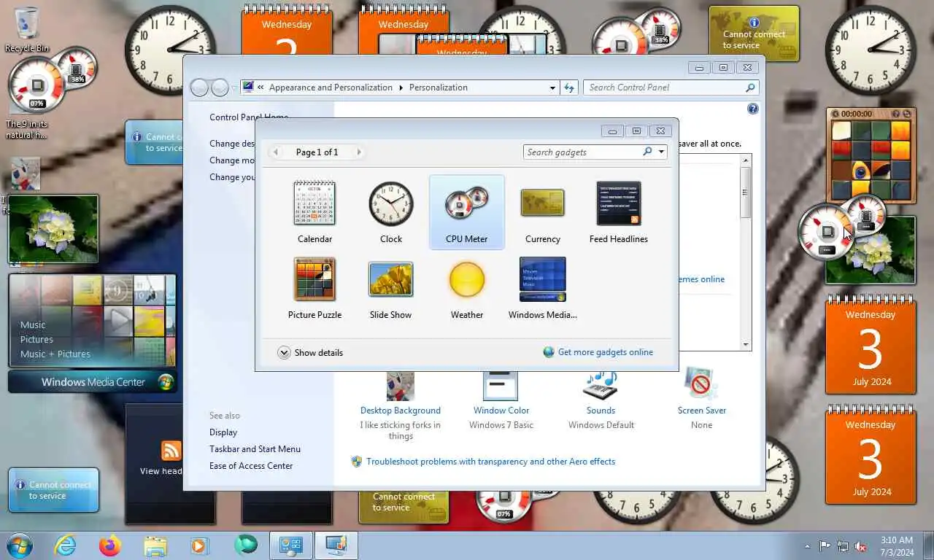Click the Start button orb
934x560 pixels.
point(19,545)
